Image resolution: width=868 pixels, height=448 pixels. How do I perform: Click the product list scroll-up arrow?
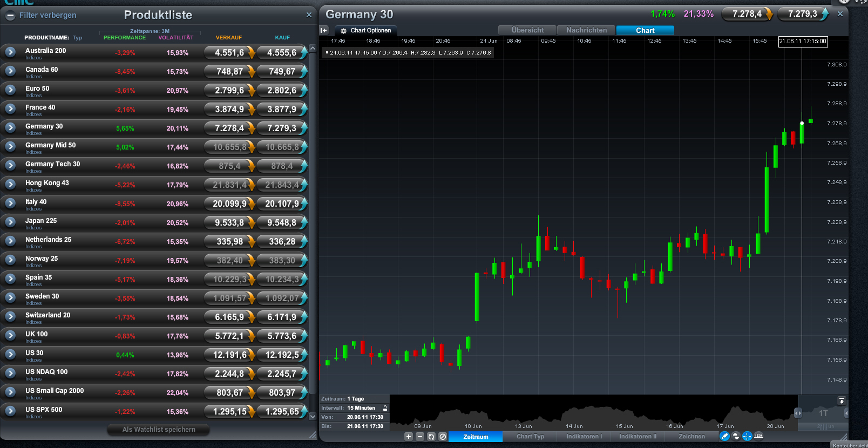312,49
